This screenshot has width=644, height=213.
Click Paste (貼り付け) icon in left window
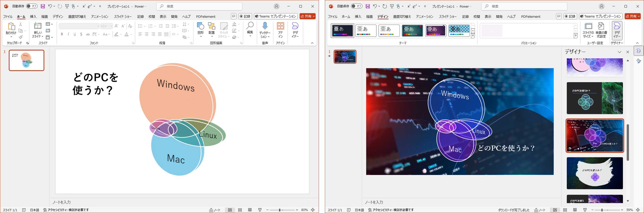coord(11,26)
